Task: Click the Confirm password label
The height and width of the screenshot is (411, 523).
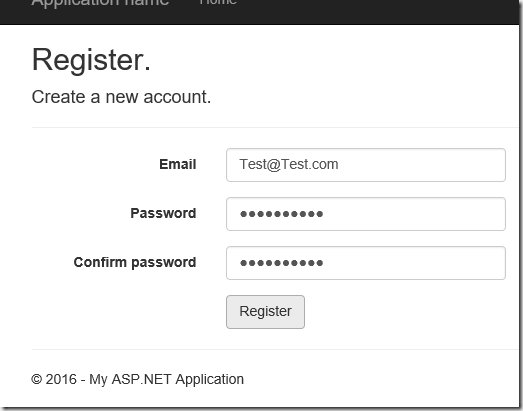Action: (x=135, y=263)
